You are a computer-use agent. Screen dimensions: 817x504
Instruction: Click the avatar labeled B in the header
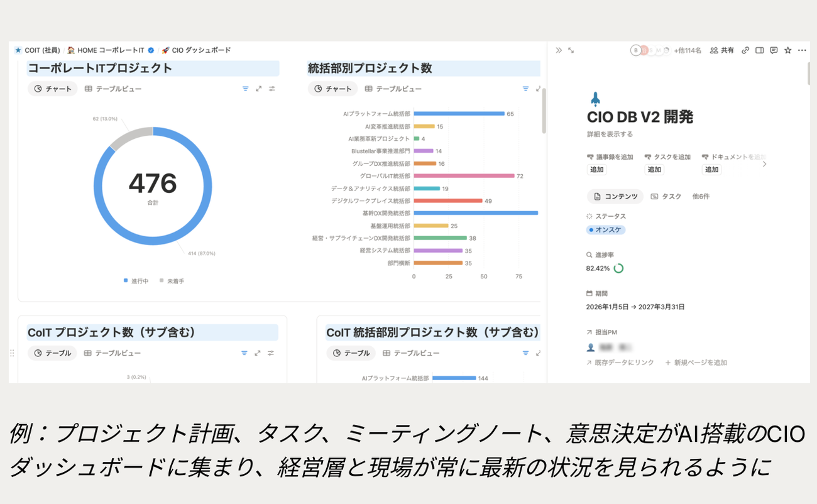[635, 50]
